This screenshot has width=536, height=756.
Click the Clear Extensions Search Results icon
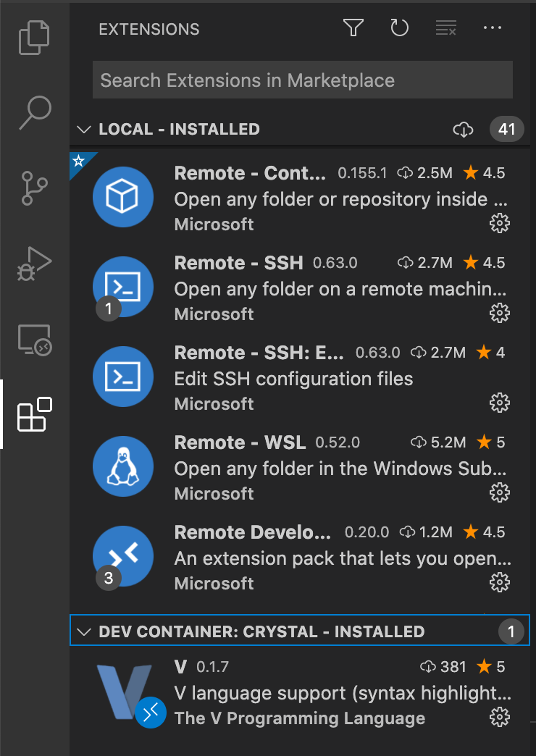coord(445,28)
